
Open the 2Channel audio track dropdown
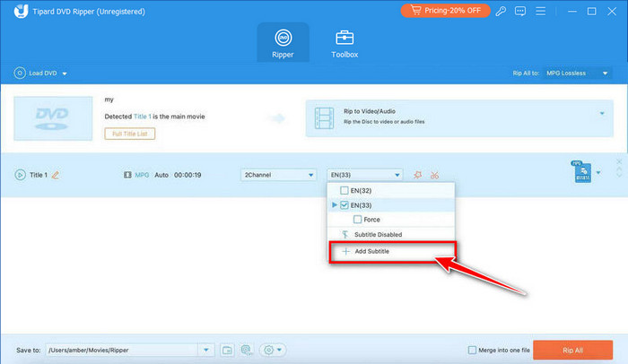(278, 175)
